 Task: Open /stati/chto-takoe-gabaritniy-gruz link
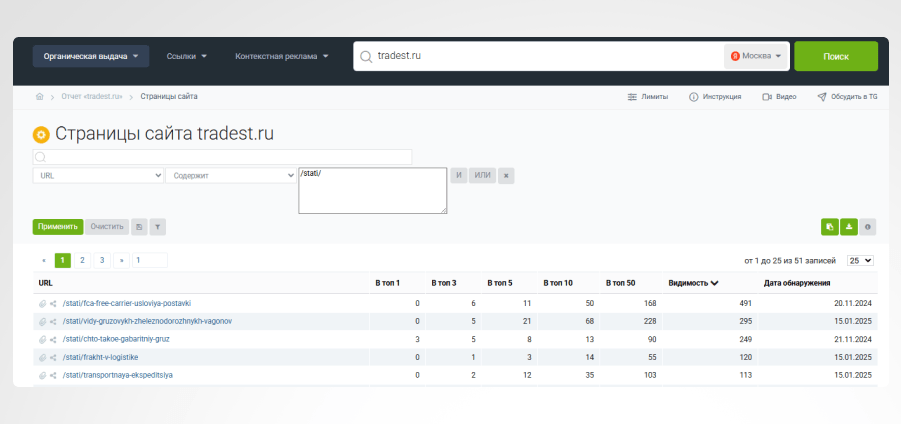116,340
